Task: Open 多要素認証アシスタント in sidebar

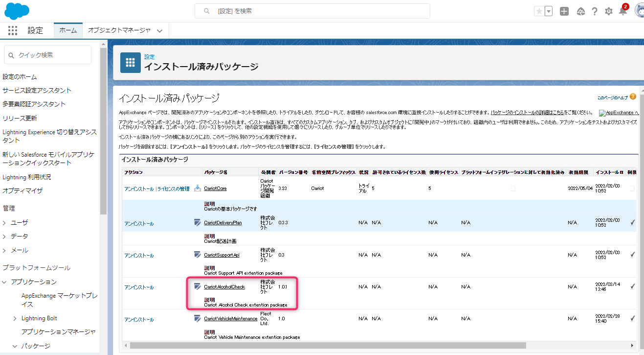Action: (x=34, y=104)
